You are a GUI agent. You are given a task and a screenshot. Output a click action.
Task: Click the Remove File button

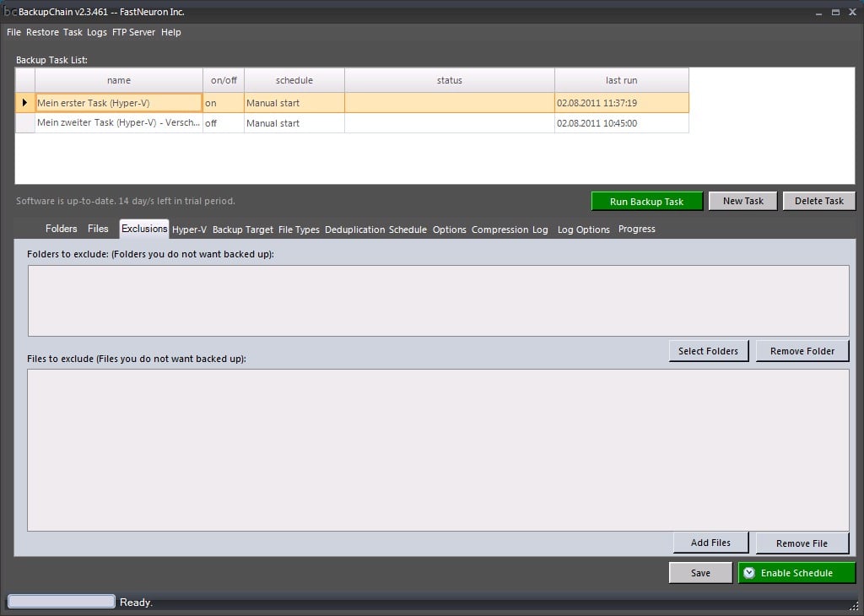click(802, 543)
